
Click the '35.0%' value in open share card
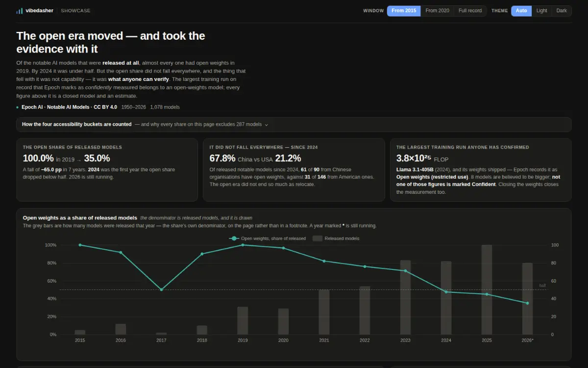[97, 158]
